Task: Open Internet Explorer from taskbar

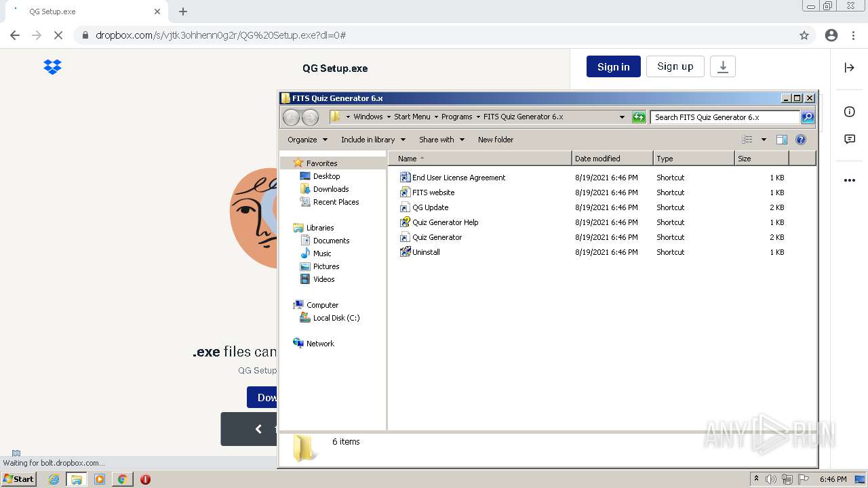Action: click(54, 479)
